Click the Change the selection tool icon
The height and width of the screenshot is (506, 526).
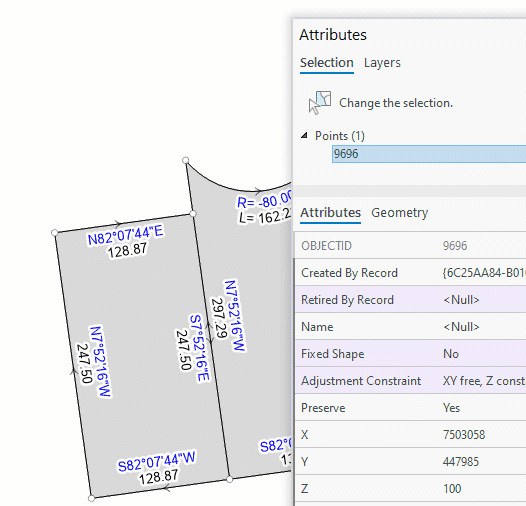pyautogui.click(x=320, y=103)
